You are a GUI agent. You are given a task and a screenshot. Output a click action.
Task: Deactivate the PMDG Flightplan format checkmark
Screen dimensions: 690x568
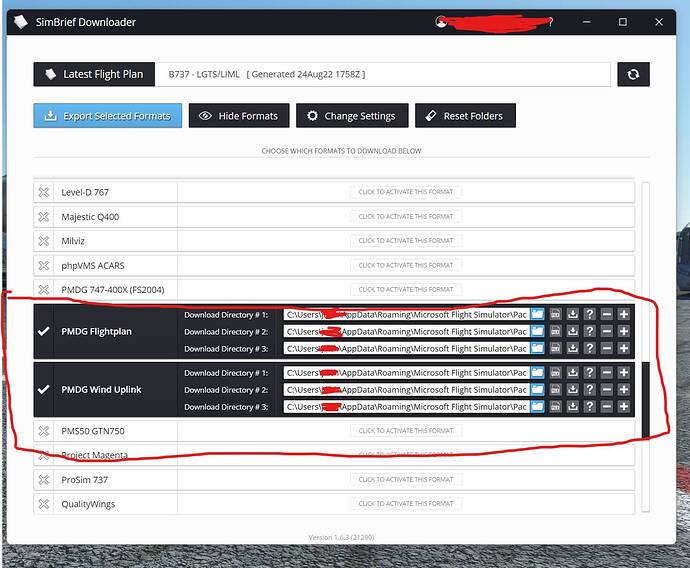[x=43, y=331]
